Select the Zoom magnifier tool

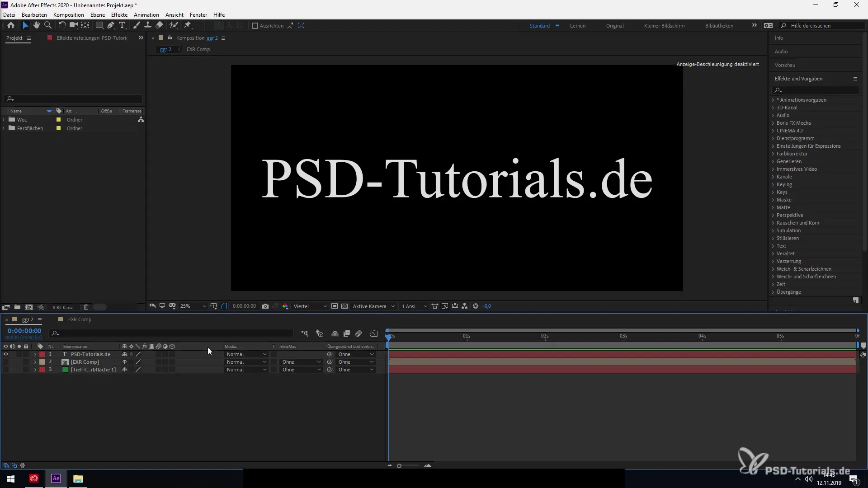(x=48, y=25)
